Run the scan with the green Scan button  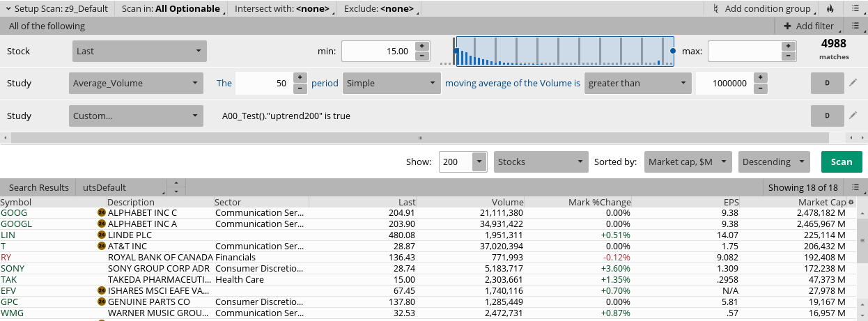pyautogui.click(x=842, y=162)
